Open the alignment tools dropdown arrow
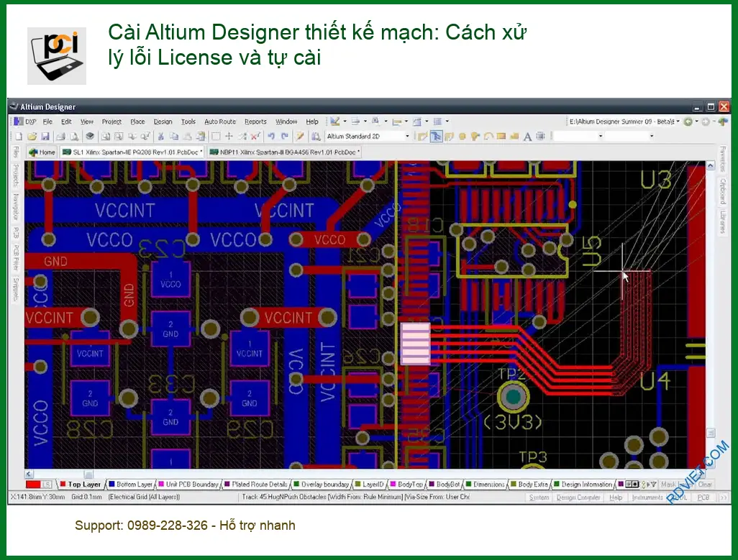Screen dimensions: 738x560 coord(365,121)
